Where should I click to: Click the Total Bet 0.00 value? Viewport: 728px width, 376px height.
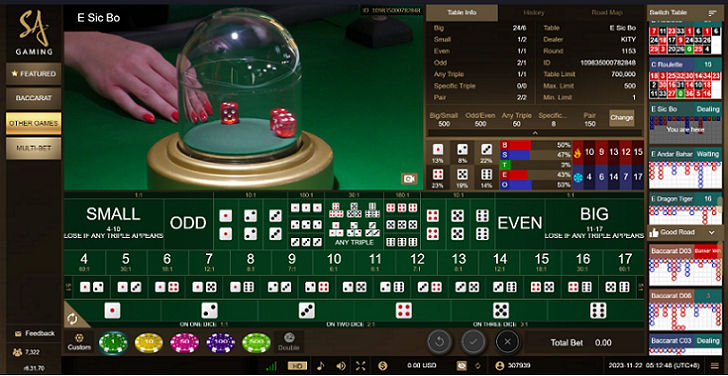coord(603,343)
